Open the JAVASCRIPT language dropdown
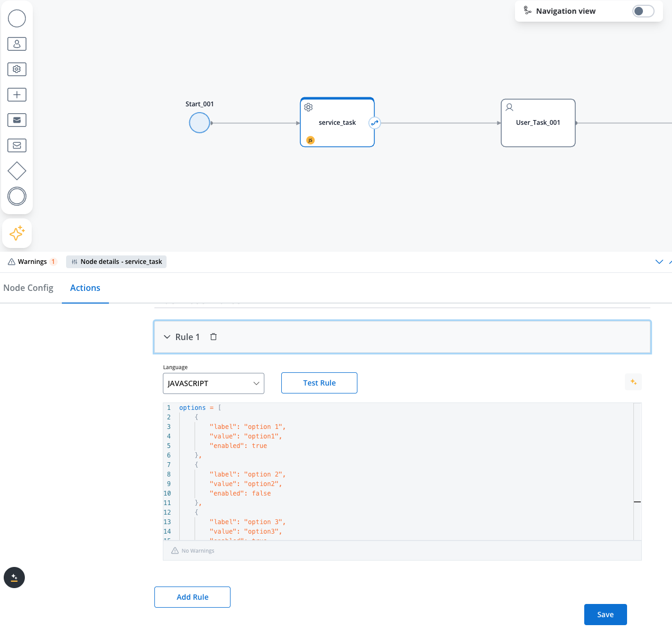672x632 pixels. [214, 383]
